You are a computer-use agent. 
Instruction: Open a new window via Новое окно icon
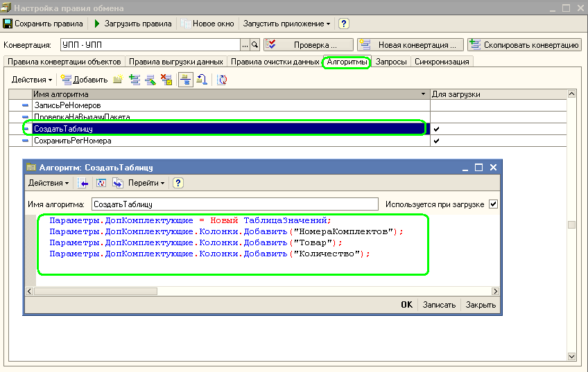coord(185,24)
